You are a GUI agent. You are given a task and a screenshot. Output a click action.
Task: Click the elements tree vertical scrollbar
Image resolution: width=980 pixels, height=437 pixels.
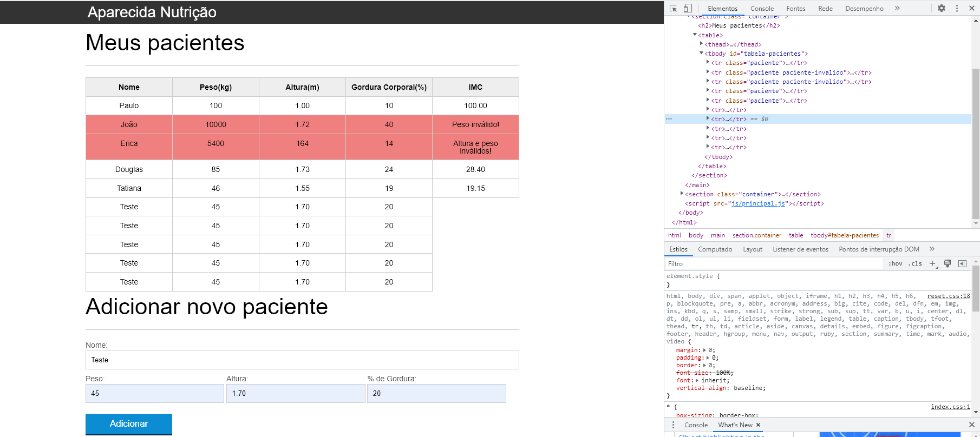(976, 143)
